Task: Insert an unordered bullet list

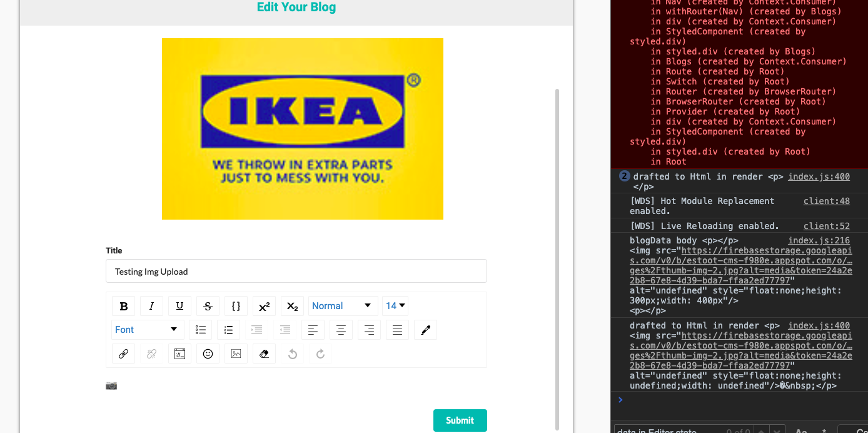Action: pos(201,330)
